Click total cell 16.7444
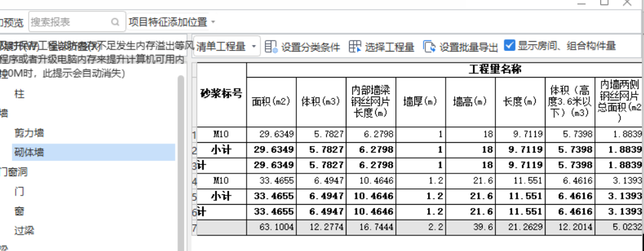This screenshot has height=251, width=644. [371, 228]
